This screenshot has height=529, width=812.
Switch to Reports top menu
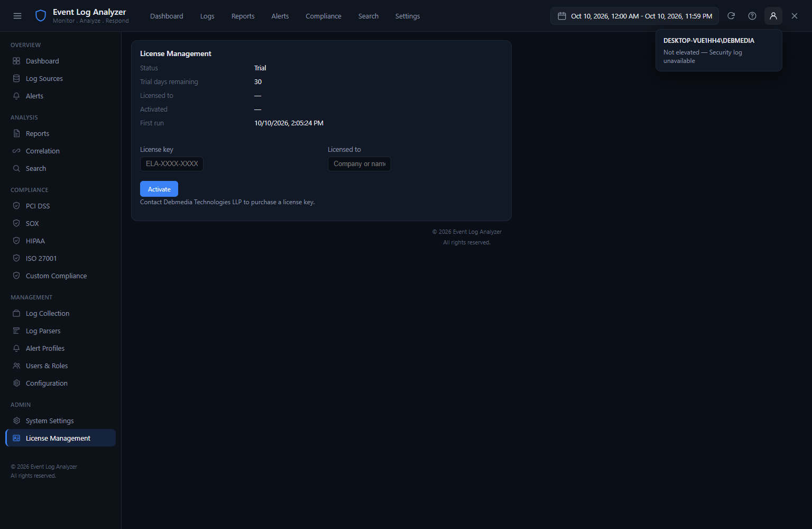pyautogui.click(x=243, y=16)
